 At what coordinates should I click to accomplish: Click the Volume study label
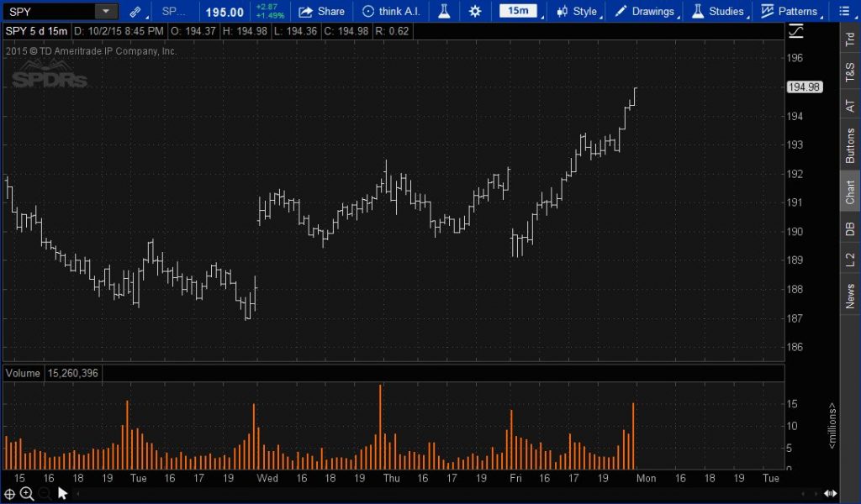coord(23,374)
